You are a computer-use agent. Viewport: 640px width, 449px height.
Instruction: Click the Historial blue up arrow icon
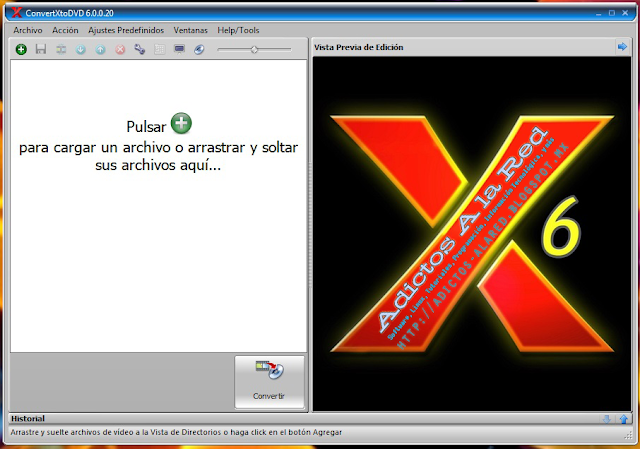pyautogui.click(x=624, y=419)
